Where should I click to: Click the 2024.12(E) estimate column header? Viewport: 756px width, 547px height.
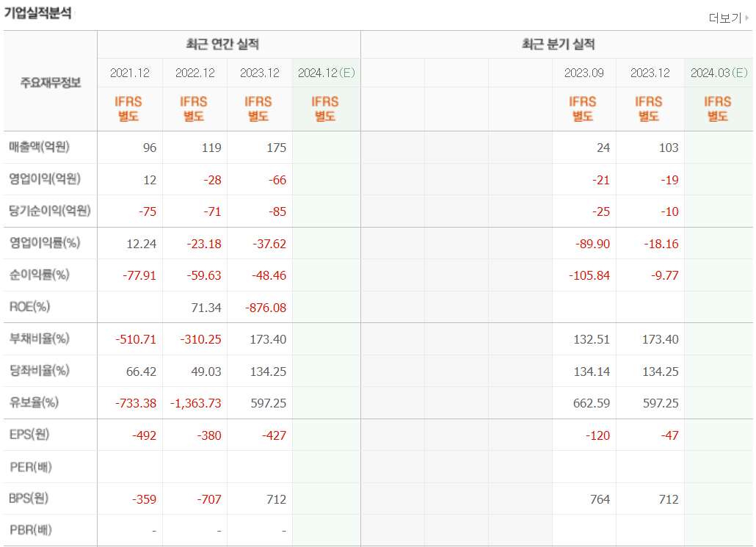click(327, 73)
